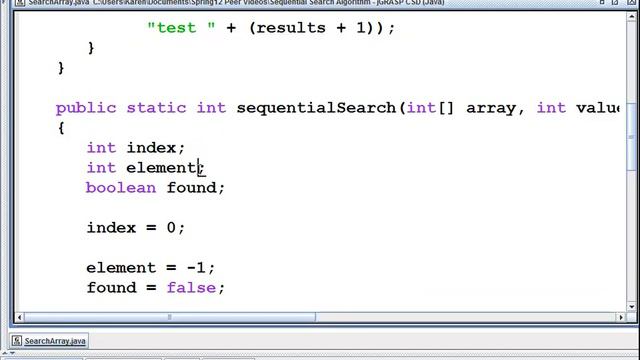Click the "found = false;" statement

156,288
